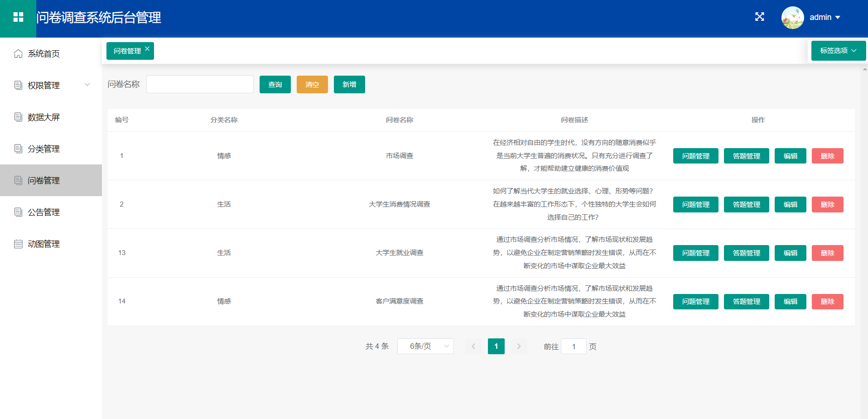Click the 问卷调查系统后台管理 header title
868x419 pixels.
coord(99,17)
